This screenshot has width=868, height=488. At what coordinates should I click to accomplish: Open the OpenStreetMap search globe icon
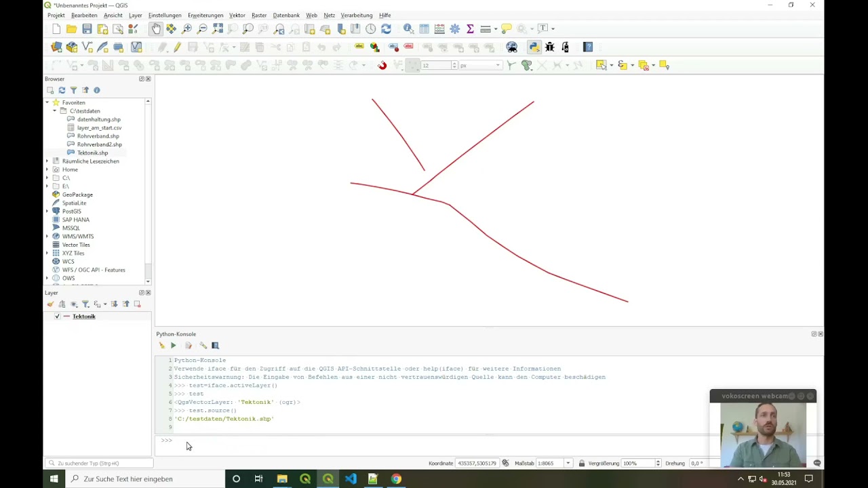[512, 47]
